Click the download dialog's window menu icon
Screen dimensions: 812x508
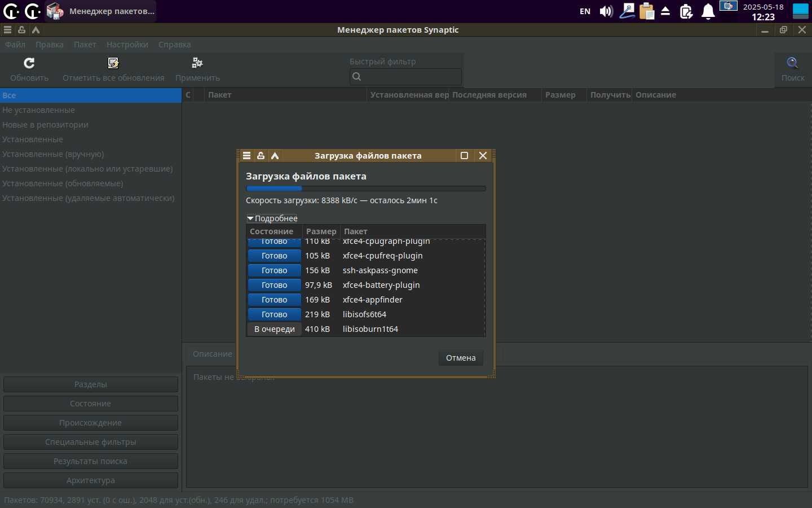[247, 156]
